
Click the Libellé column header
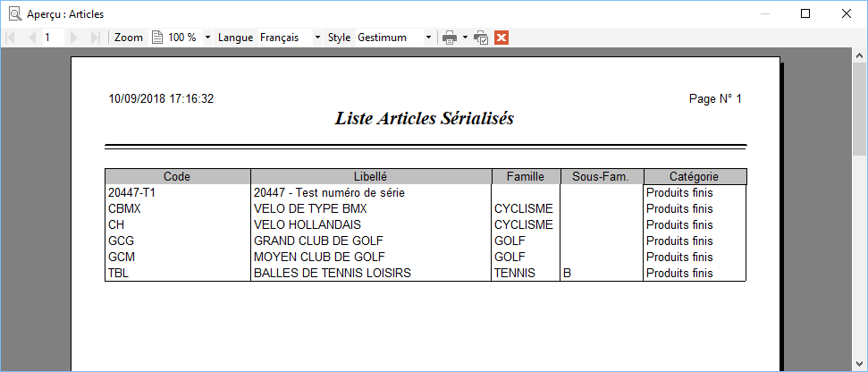pyautogui.click(x=370, y=176)
